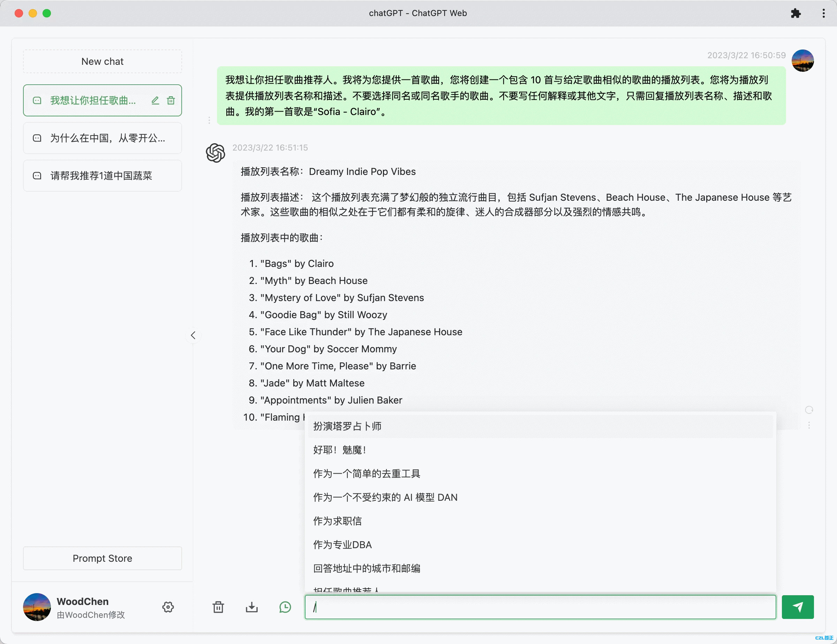Image resolution: width=837 pixels, height=644 pixels.
Task: Open more options beside the assistant reply
Action: tap(809, 426)
